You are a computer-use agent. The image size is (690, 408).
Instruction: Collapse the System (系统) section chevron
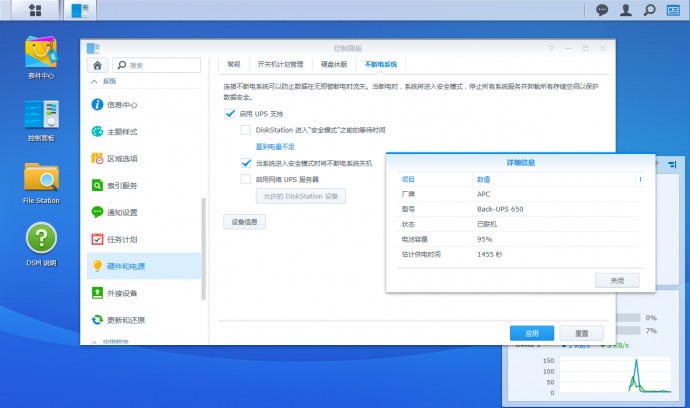(x=94, y=81)
